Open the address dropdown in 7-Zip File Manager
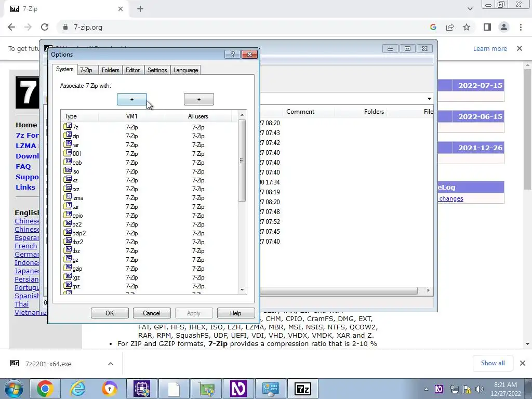Image resolution: width=532 pixels, height=399 pixels. coord(429,99)
